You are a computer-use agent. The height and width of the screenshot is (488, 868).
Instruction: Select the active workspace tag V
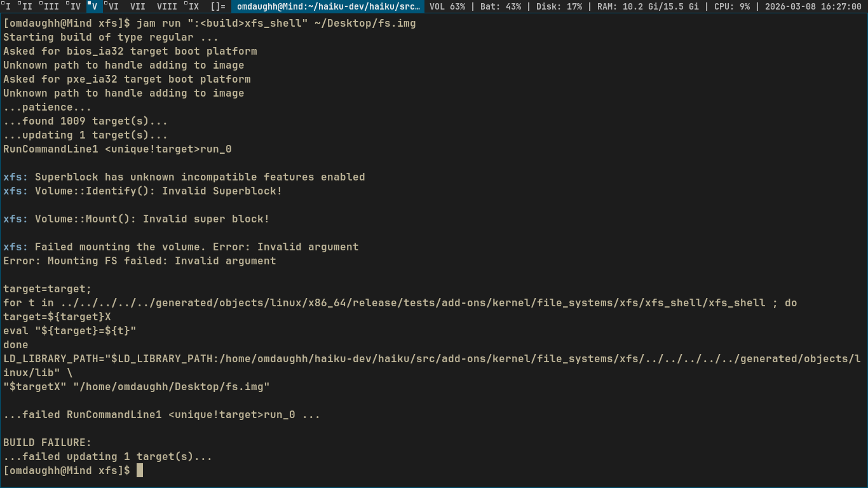pyautogui.click(x=94, y=6)
